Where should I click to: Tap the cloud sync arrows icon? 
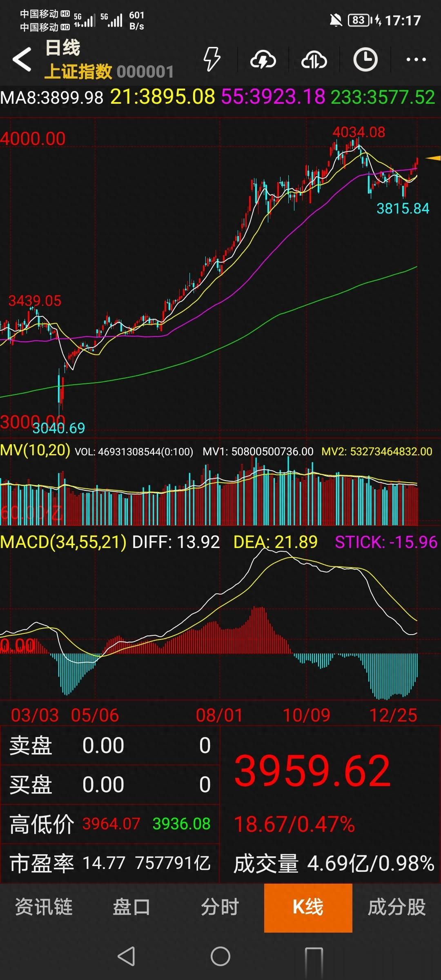tap(314, 60)
